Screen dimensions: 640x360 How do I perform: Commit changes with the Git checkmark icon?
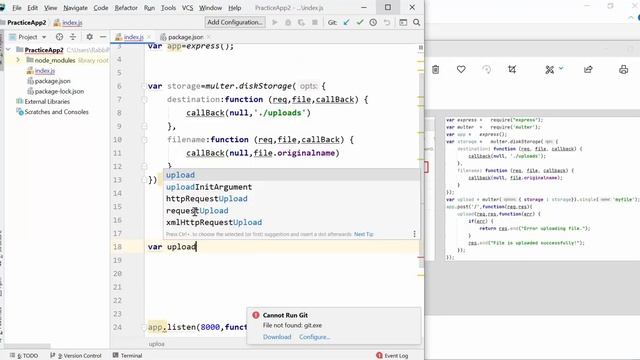pyautogui.click(x=360, y=22)
